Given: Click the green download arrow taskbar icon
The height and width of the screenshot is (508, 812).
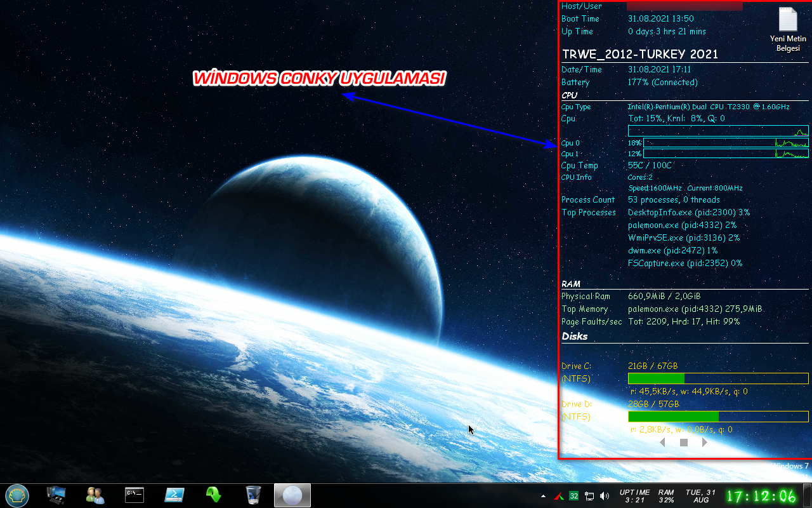Looking at the screenshot, I should point(213,495).
